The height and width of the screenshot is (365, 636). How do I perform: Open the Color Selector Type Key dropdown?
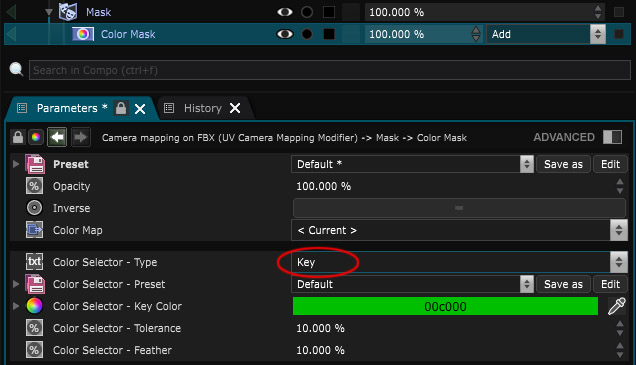coord(459,262)
